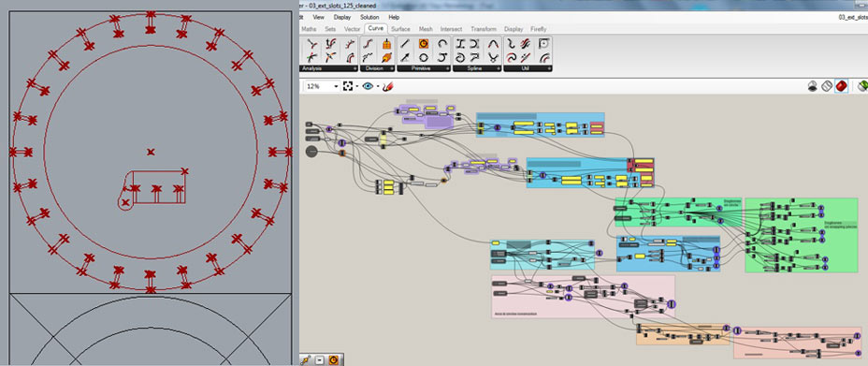Select the red S-curve divide icon in Division group
Screen dimensions: 868x366
pyautogui.click(x=368, y=44)
